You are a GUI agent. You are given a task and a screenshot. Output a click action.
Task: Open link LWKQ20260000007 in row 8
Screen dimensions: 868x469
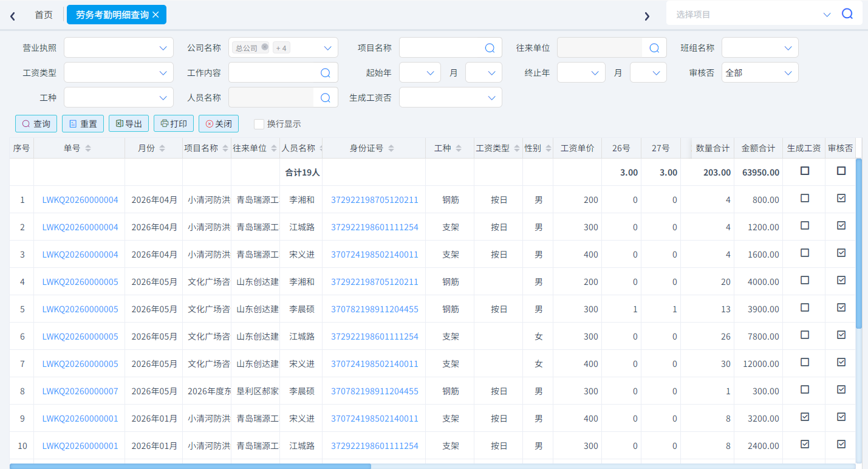point(80,391)
